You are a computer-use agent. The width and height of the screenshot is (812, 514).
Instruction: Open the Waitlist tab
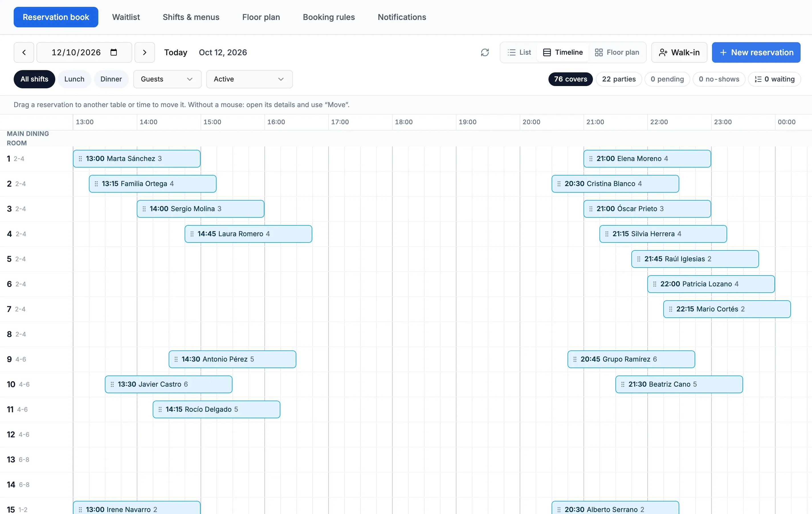pos(126,17)
